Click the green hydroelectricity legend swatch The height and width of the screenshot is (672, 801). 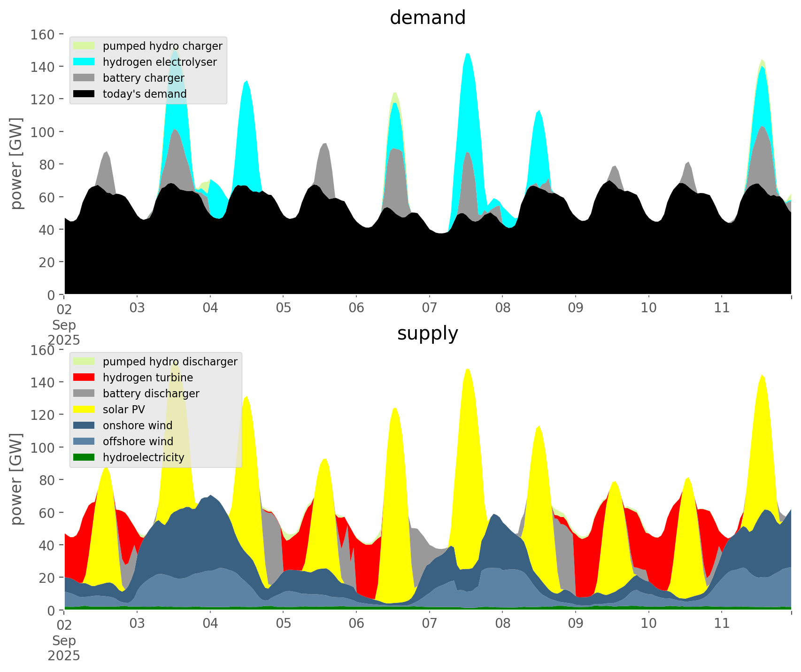pyautogui.click(x=84, y=457)
